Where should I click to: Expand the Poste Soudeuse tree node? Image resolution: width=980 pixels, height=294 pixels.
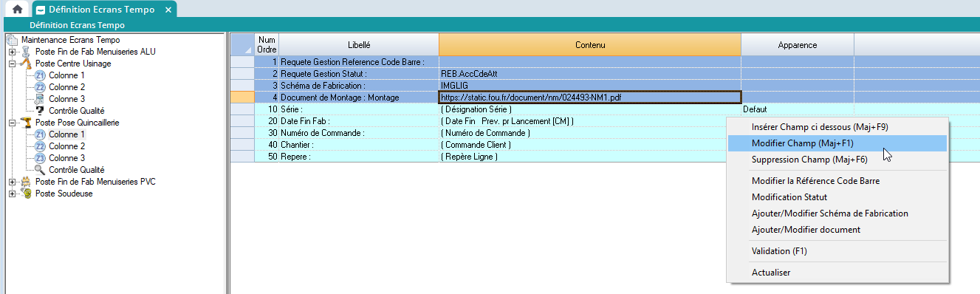12,194
